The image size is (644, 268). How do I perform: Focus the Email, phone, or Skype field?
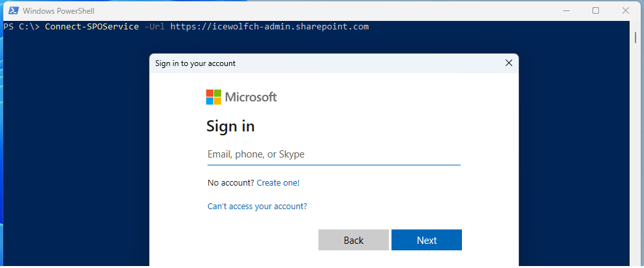click(x=334, y=155)
